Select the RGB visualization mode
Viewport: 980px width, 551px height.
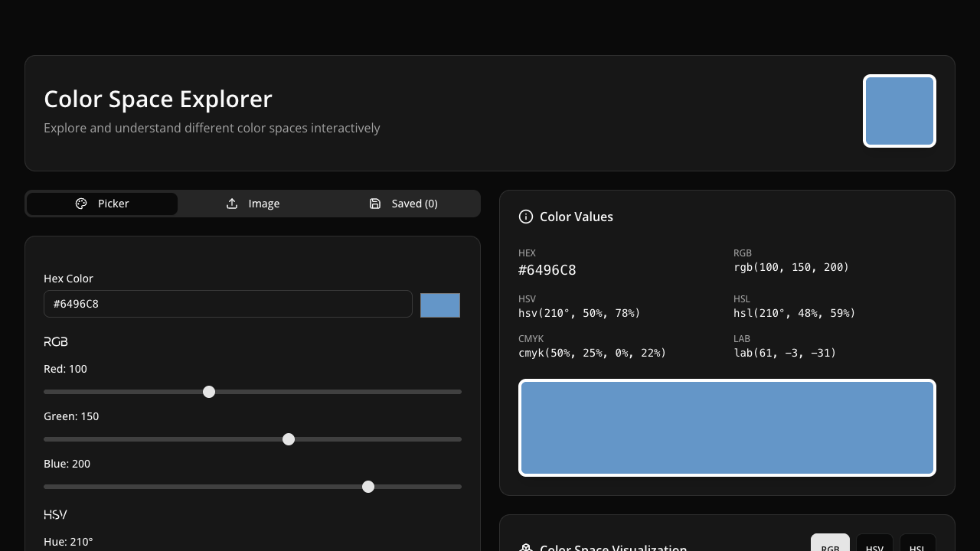tap(830, 543)
